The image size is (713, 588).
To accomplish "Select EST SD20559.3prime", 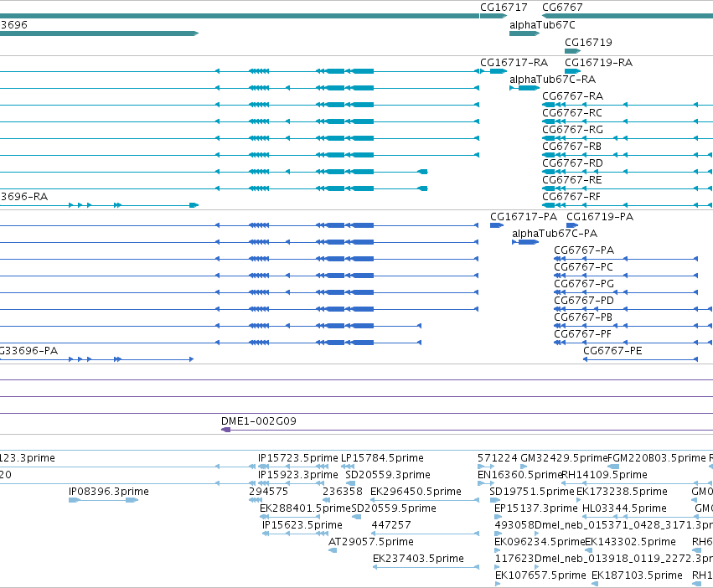I will click(388, 475).
